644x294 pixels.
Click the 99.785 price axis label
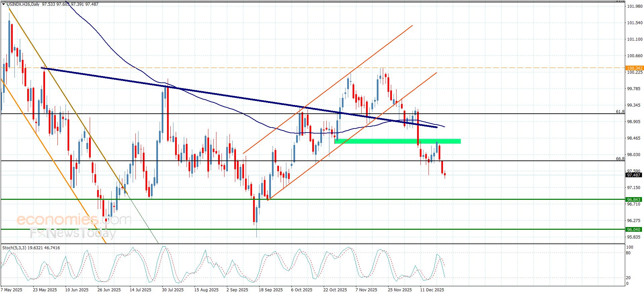click(x=635, y=89)
